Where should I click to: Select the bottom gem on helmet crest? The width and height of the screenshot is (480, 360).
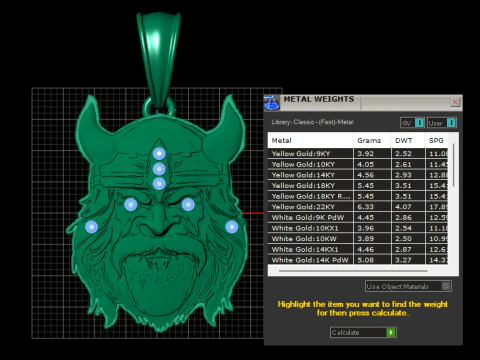[159, 184]
